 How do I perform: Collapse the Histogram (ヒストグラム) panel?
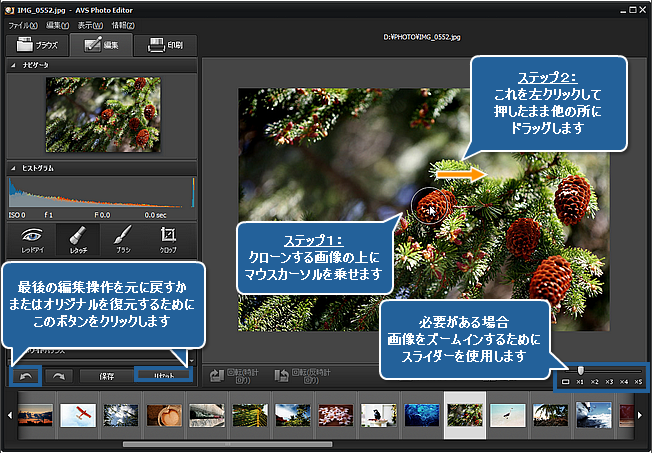(x=15, y=168)
